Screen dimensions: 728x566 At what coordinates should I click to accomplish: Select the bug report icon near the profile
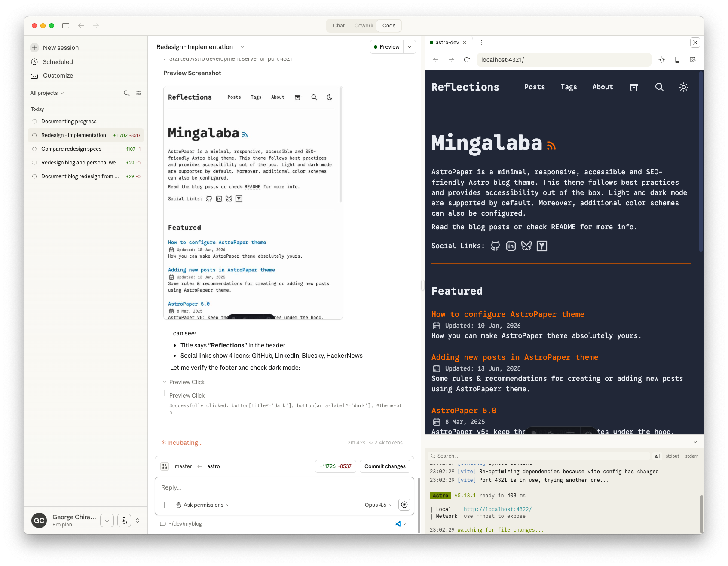(124, 520)
